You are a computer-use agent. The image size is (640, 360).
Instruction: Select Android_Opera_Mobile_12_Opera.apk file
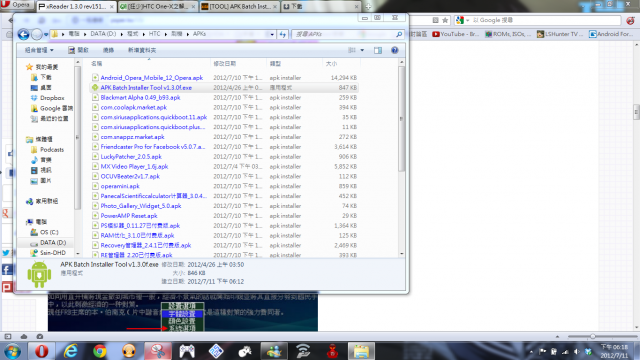151,78
